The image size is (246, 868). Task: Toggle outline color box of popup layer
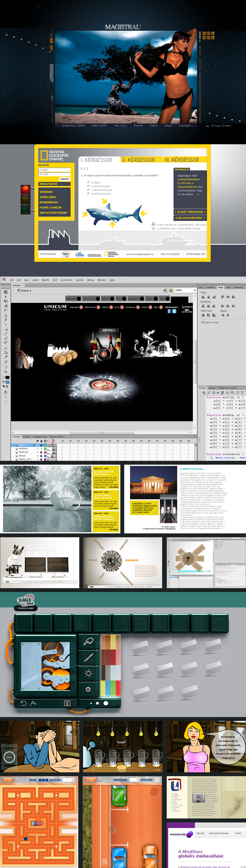point(45,456)
